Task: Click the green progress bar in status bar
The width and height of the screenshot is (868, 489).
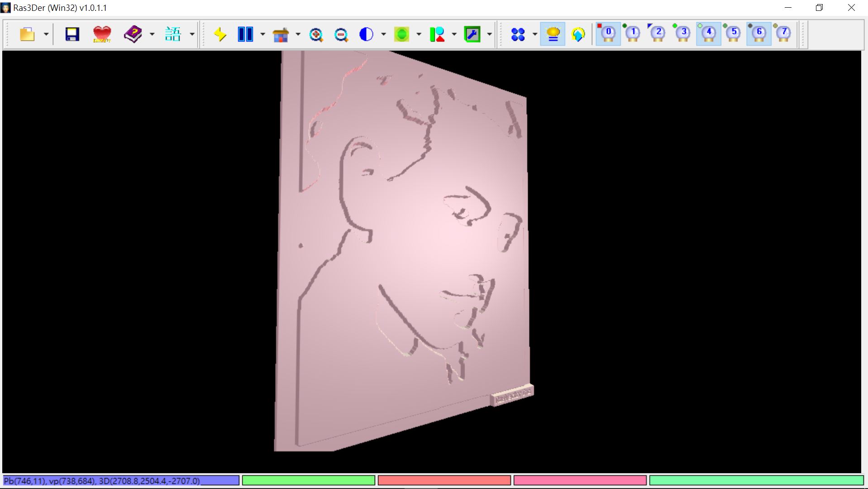Action: 308,481
